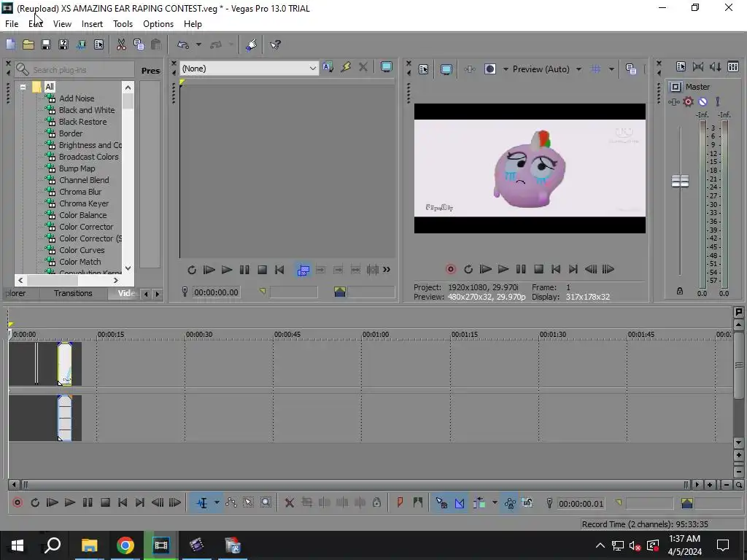747x560 pixels.
Task: Click the Search plug-ins field
Action: coord(74,69)
